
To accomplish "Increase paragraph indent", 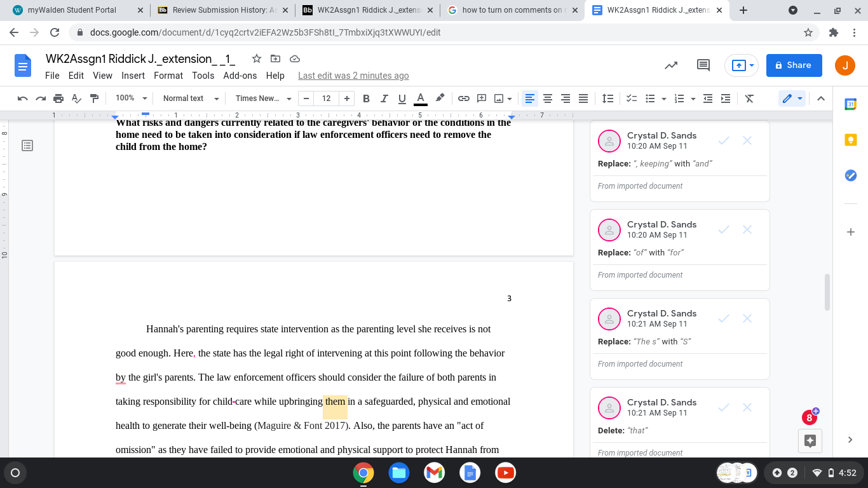I will point(725,98).
